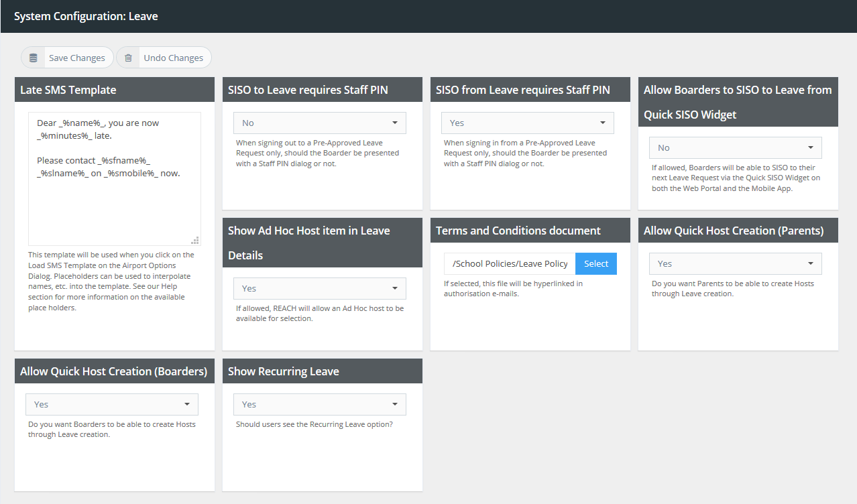Click the "When signing in from a Pre-Approved" description

pos(526,153)
